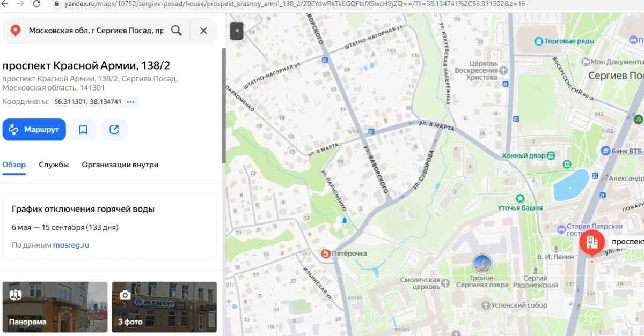This screenshot has width=644, height=336.
Task: Click the blue water drop spring icon
Action: pos(345,220)
